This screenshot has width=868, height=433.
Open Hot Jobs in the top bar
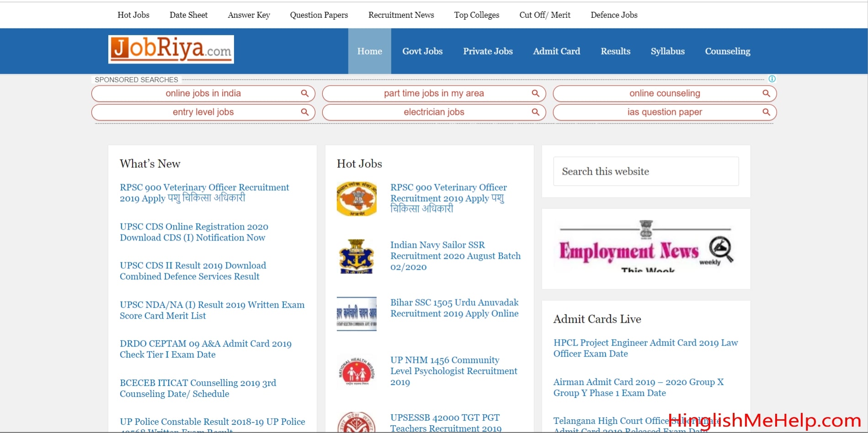point(133,15)
